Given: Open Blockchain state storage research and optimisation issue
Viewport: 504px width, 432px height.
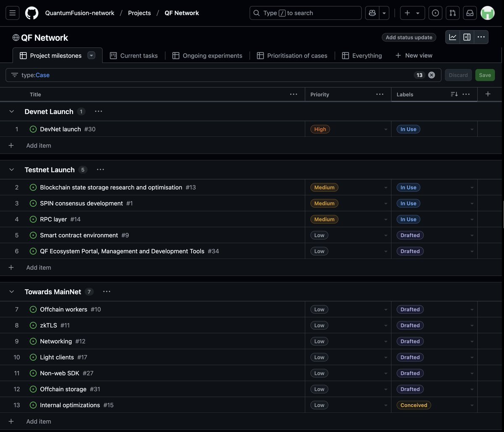Looking at the screenshot, I should pos(111,187).
